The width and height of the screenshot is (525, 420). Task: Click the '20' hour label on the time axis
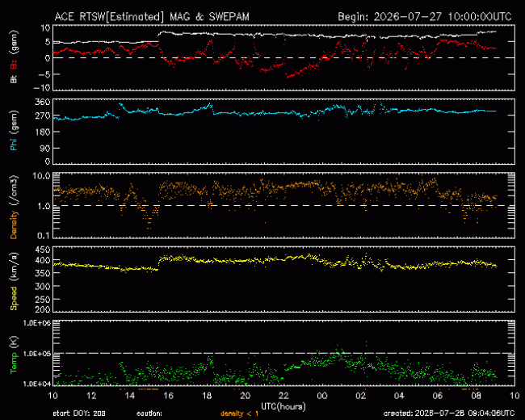[246, 396]
